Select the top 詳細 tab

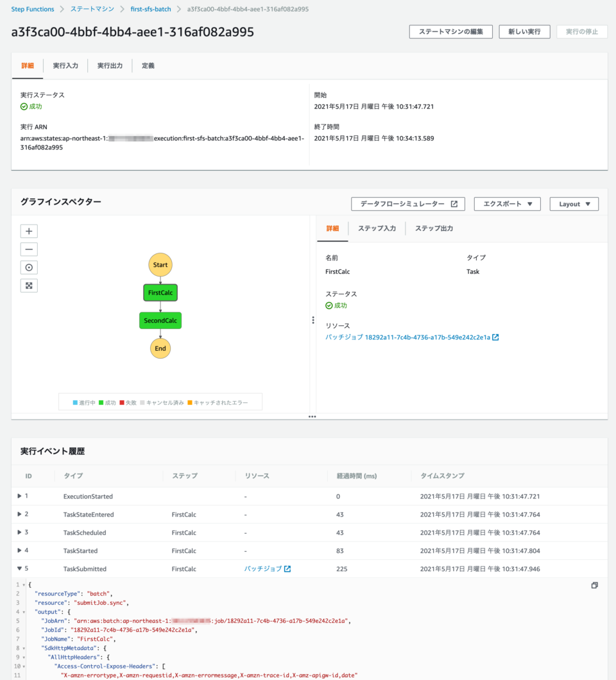[x=28, y=66]
